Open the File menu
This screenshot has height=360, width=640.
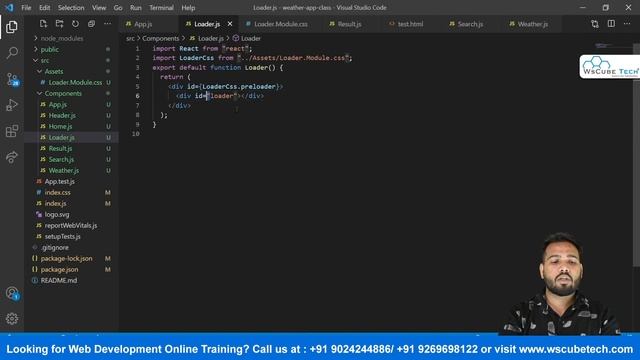coord(26,8)
